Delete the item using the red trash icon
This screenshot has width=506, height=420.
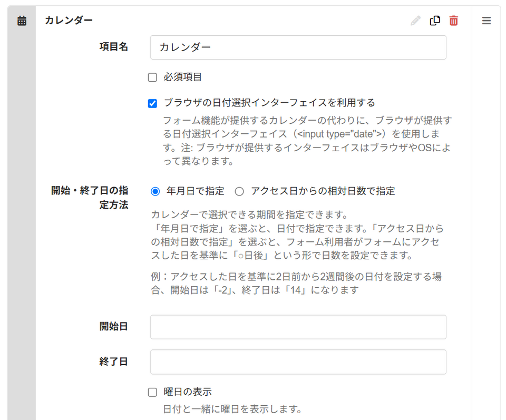(454, 21)
